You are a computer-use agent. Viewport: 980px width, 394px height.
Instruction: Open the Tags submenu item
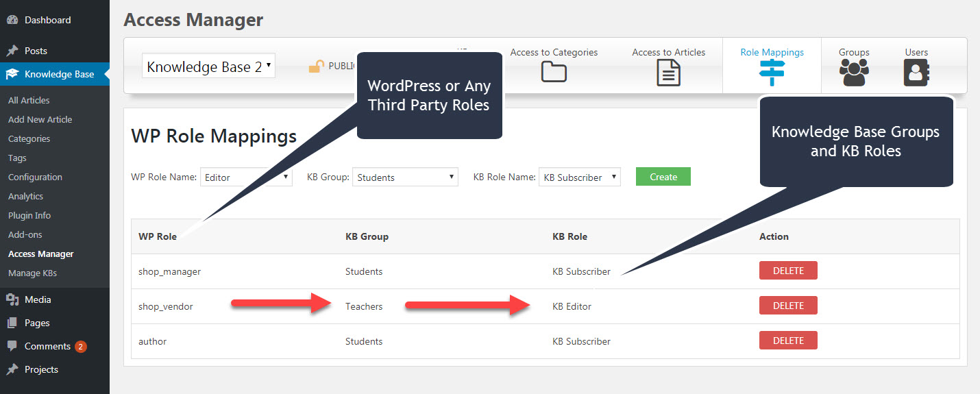pos(17,158)
